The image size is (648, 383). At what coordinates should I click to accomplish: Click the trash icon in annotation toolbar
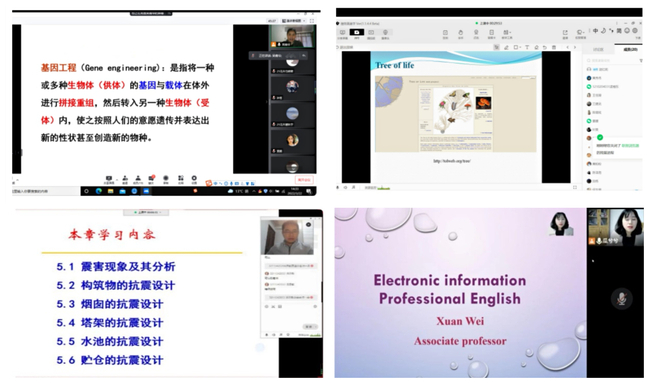tap(554, 48)
